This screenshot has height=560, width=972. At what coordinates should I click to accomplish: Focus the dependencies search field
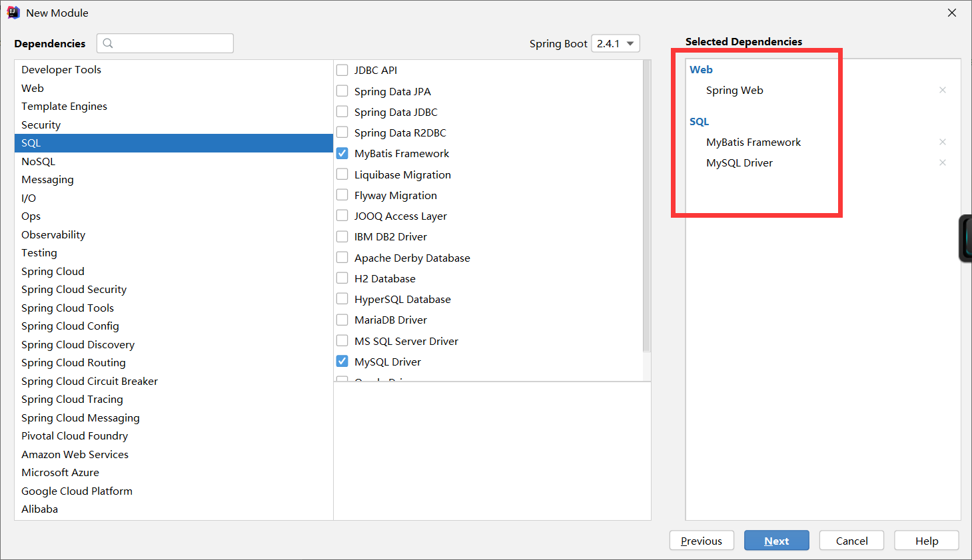pyautogui.click(x=165, y=43)
